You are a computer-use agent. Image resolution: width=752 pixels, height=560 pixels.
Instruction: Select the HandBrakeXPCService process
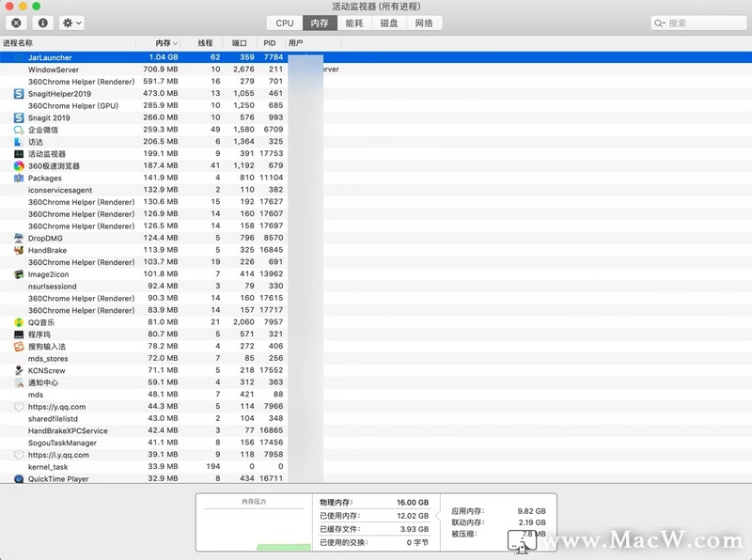tap(376, 430)
